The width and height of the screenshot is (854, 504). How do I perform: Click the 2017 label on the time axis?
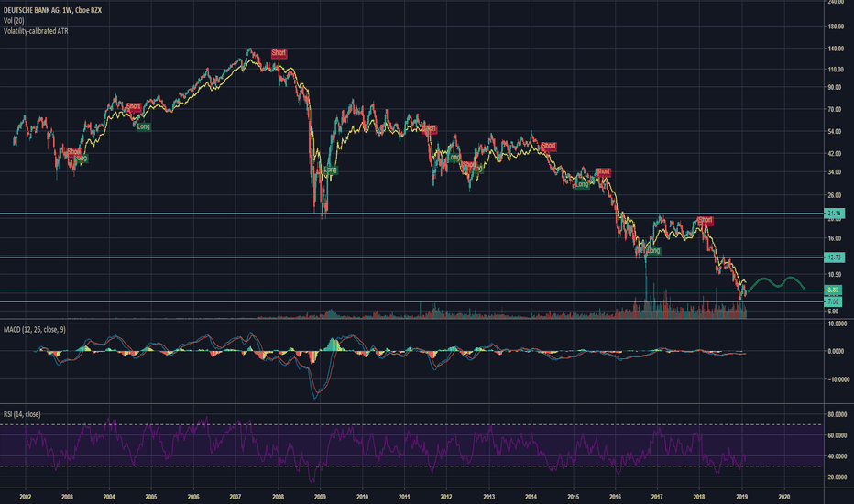[657, 497]
